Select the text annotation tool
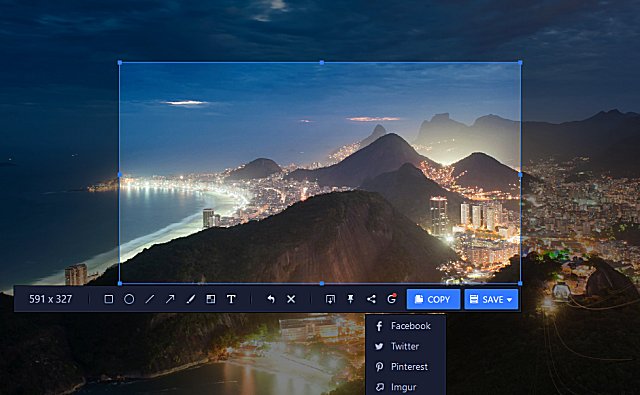Viewport: 640px width, 395px height. point(231,299)
